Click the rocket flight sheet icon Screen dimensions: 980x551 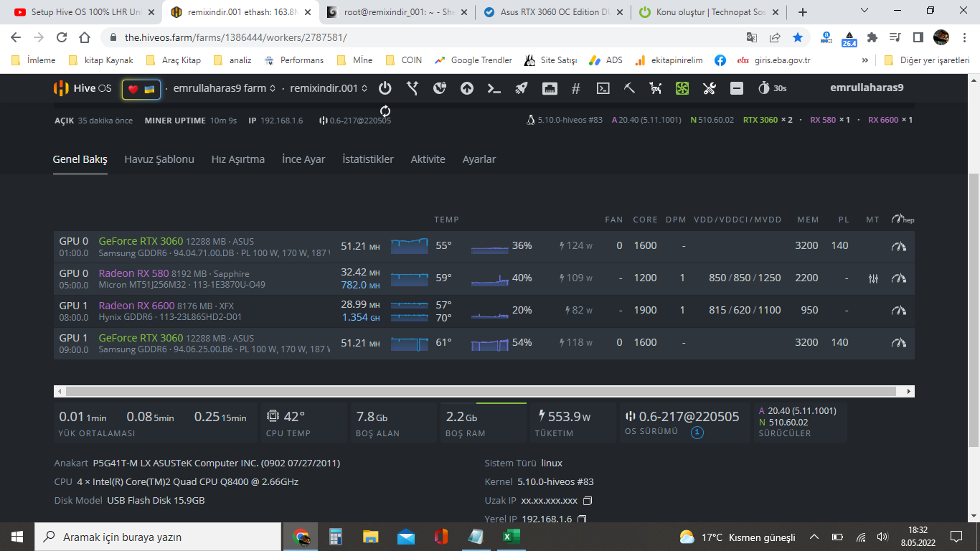click(522, 88)
